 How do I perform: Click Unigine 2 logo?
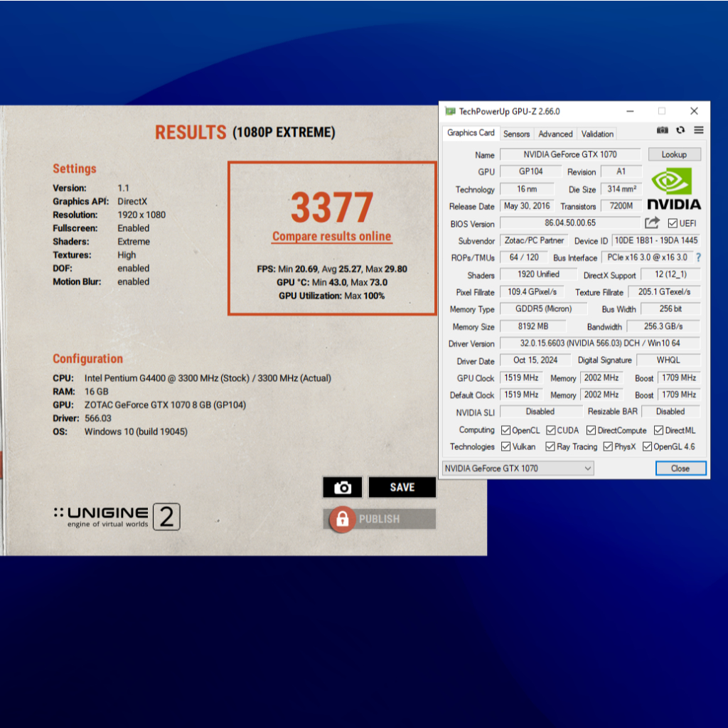click(117, 518)
